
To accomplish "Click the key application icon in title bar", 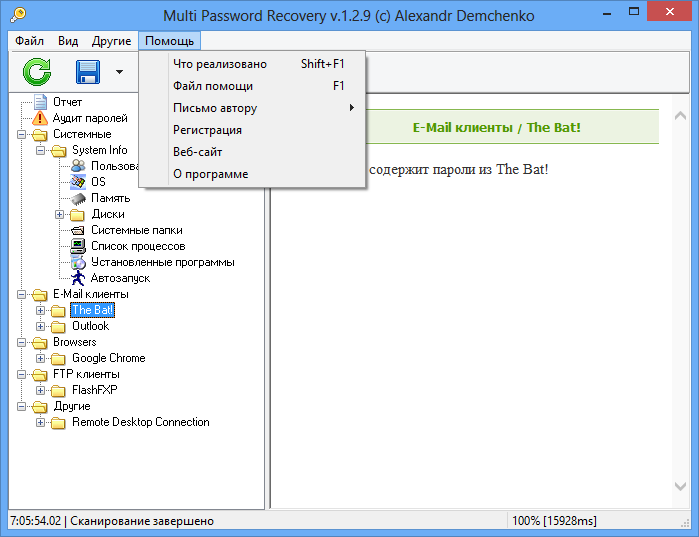I will tap(18, 14).
